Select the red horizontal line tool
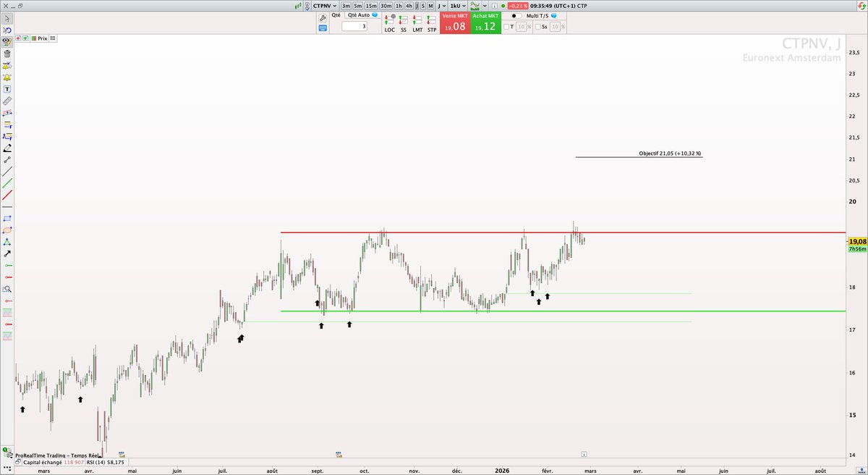Viewport: 868px width, 475px height. coord(7,277)
